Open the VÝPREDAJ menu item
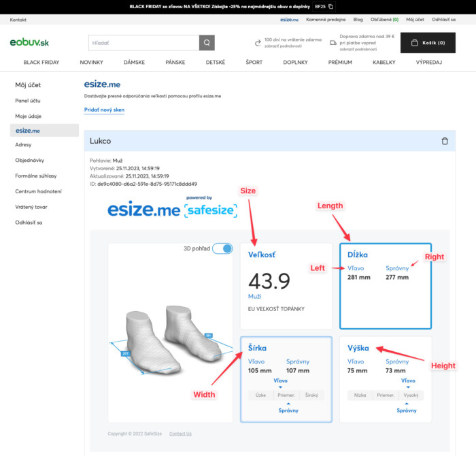 [429, 62]
